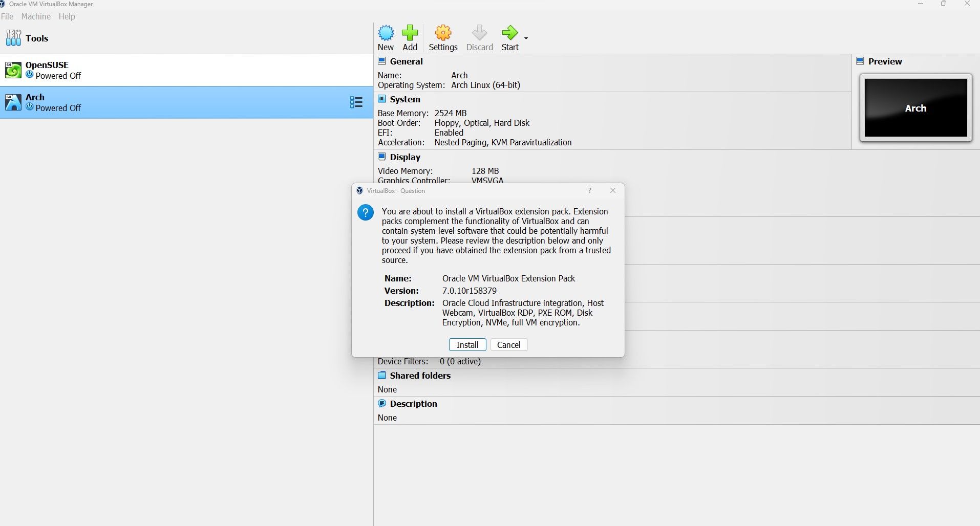980x526 pixels.
Task: Click the Add VM icon in toolbar
Action: (x=410, y=33)
